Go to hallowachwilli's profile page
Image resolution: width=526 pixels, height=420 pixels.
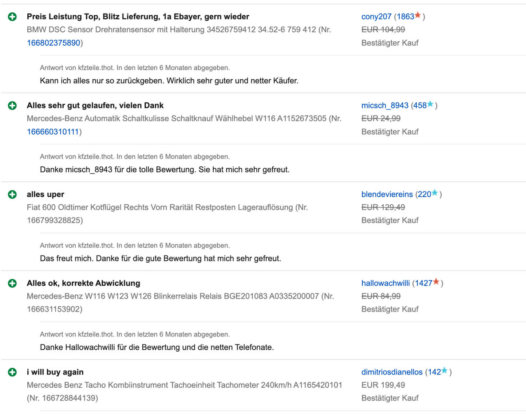[385, 283]
